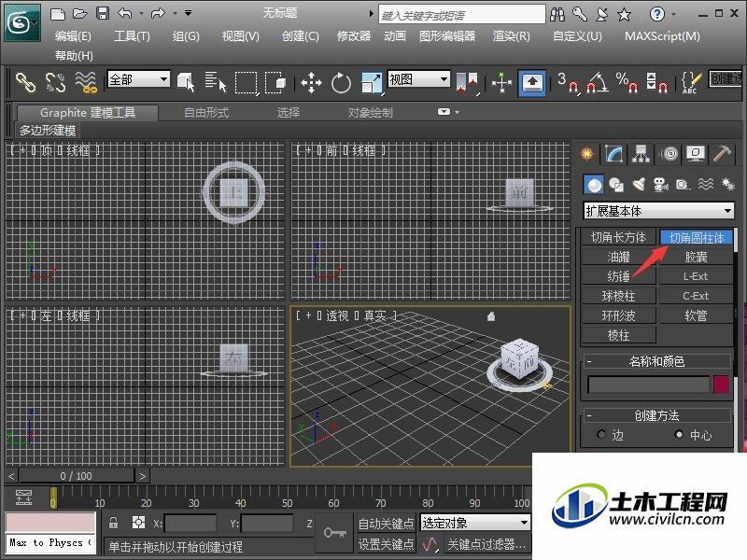747x560 pixels.
Task: Activate the Unlink Selection broken-chain tool
Action: pos(55,82)
